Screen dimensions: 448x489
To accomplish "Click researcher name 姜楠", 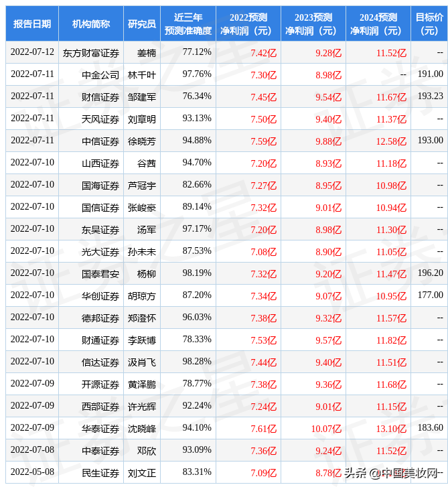I will [147, 53].
